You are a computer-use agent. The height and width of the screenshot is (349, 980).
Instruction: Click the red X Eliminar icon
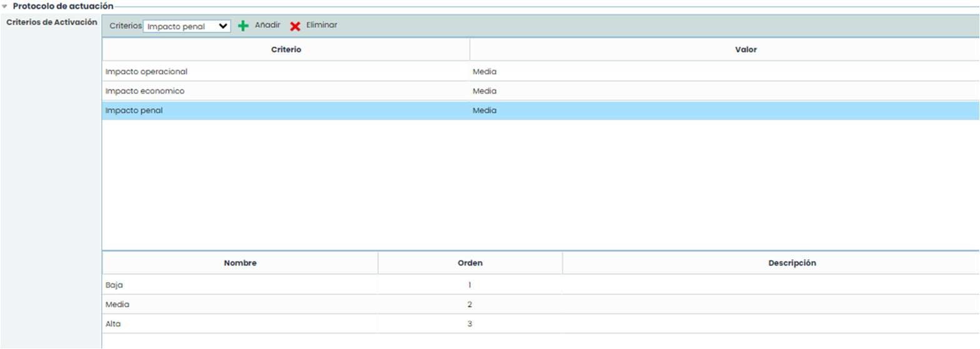(x=295, y=26)
